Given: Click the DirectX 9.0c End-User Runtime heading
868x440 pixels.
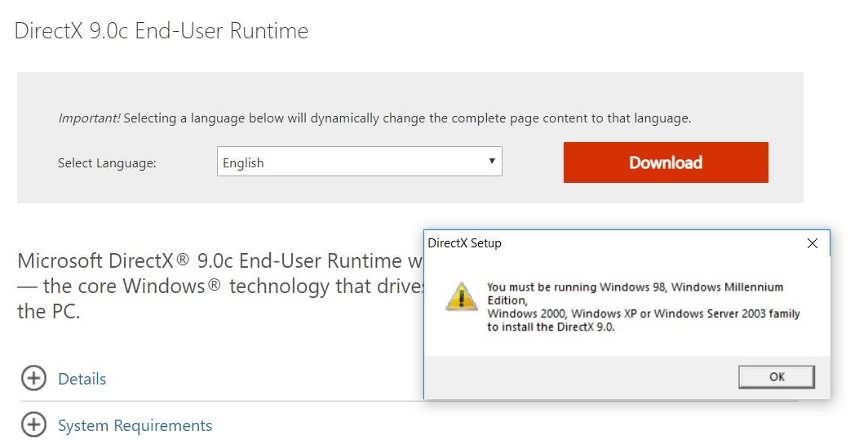Looking at the screenshot, I should click(x=161, y=30).
